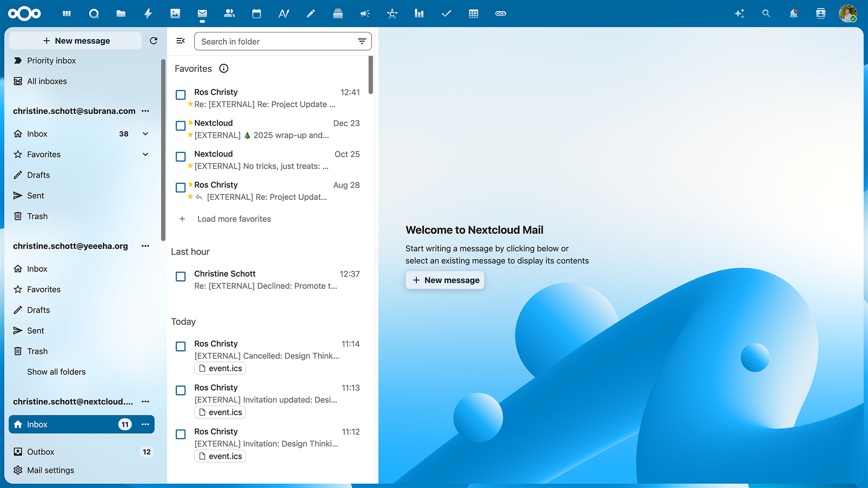Click Show all folders link
868x488 pixels.
pos(56,372)
